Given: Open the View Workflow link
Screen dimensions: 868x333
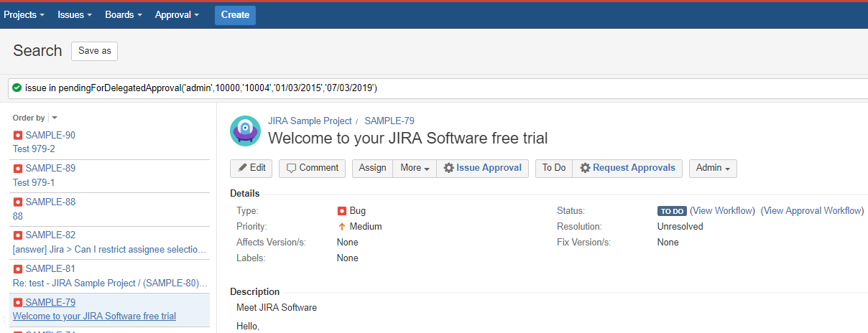Looking at the screenshot, I should (x=722, y=211).
